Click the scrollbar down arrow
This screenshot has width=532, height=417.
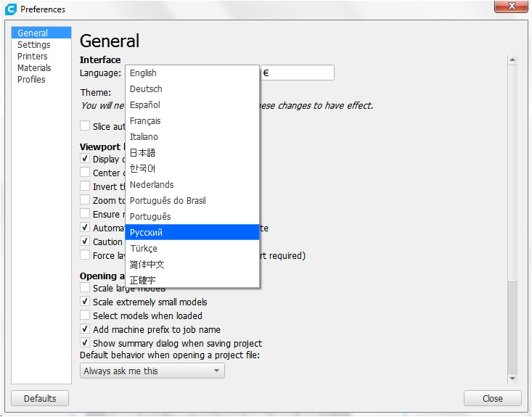click(x=512, y=379)
